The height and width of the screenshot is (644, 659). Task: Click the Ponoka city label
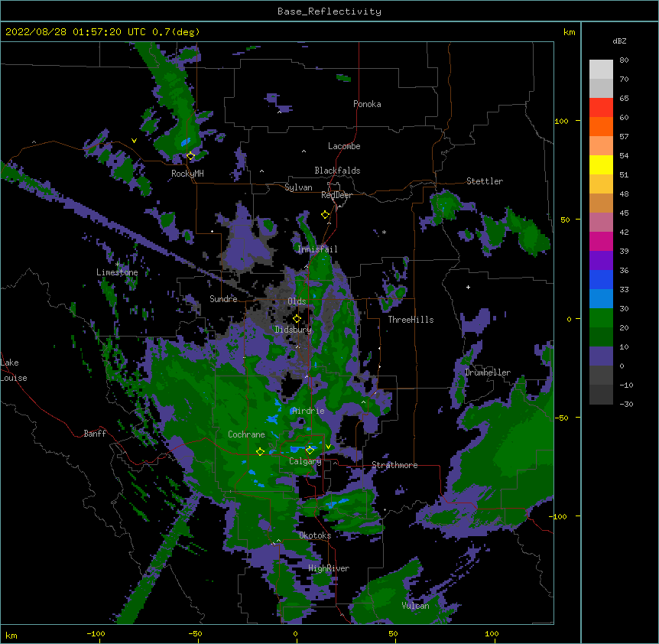(x=367, y=104)
